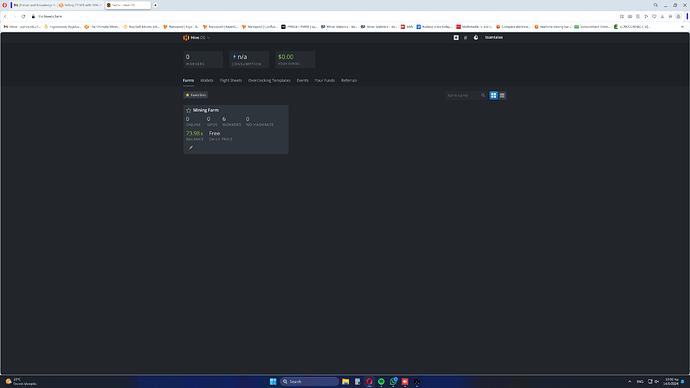Click the search magnifier in farm name box

point(483,95)
